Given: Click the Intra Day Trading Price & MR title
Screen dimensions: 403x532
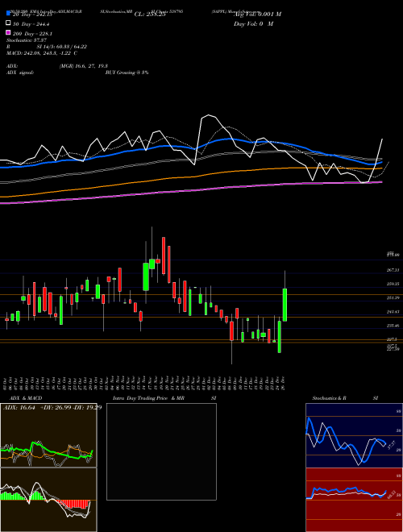Looking at the screenshot, I should tap(148, 398).
